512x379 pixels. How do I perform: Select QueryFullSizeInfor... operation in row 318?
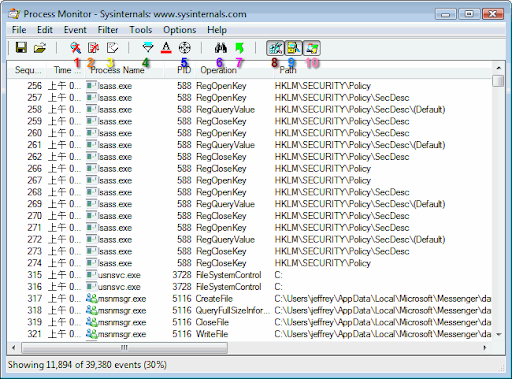coord(233,310)
